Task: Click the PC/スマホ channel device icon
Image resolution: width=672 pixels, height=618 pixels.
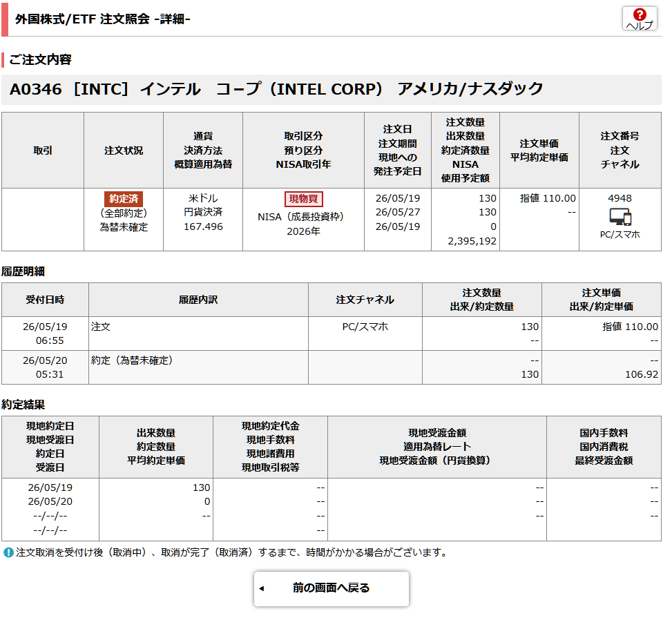Action: (620, 217)
